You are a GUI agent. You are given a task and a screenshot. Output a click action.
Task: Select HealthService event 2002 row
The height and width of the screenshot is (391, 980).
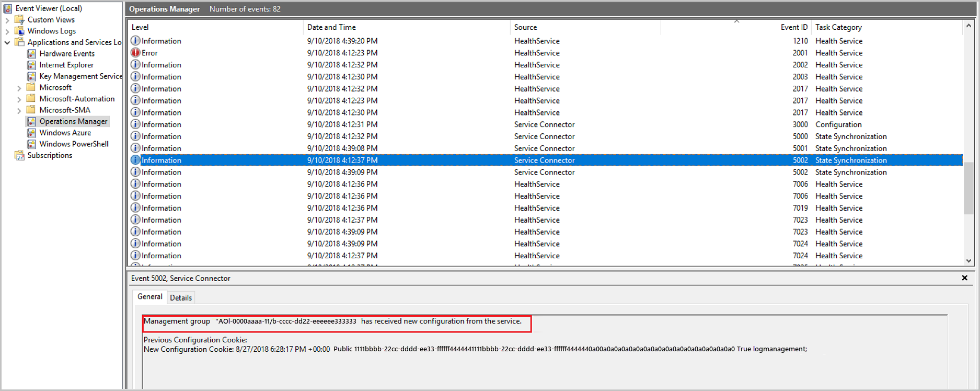click(x=546, y=65)
